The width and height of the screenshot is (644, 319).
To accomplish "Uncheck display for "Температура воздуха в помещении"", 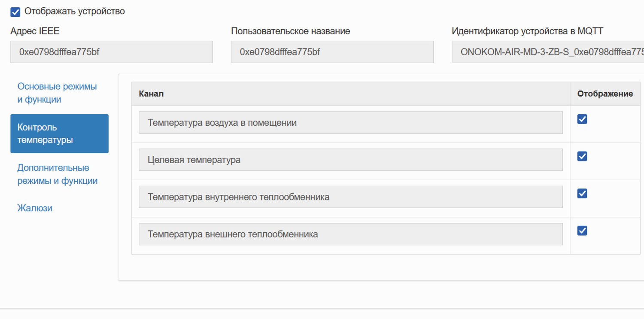I will [582, 119].
